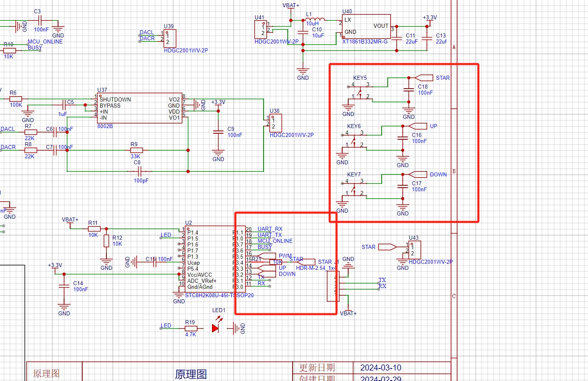Screen dimensions: 588x381
Task: Select the R12 10K resistor symbol
Action: (106, 241)
